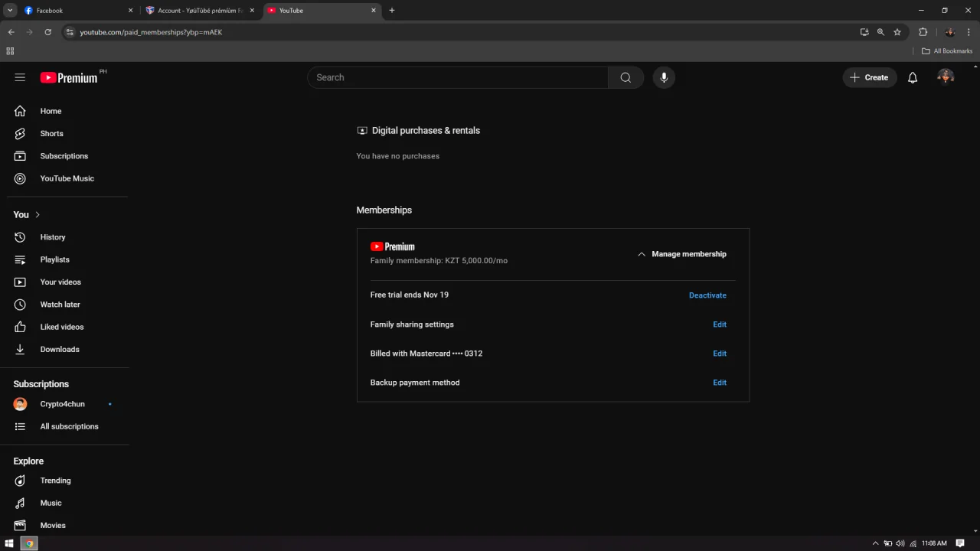Screen dimensions: 980x551
Task: Edit the backup payment method
Action: (720, 383)
